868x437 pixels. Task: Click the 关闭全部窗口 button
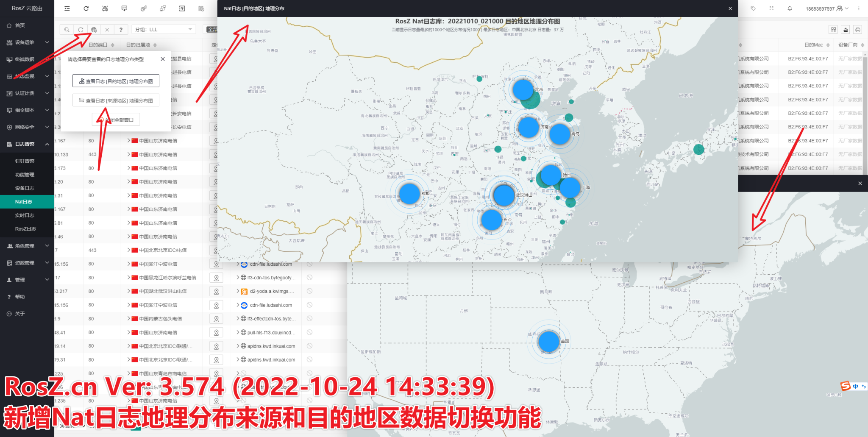click(x=116, y=119)
